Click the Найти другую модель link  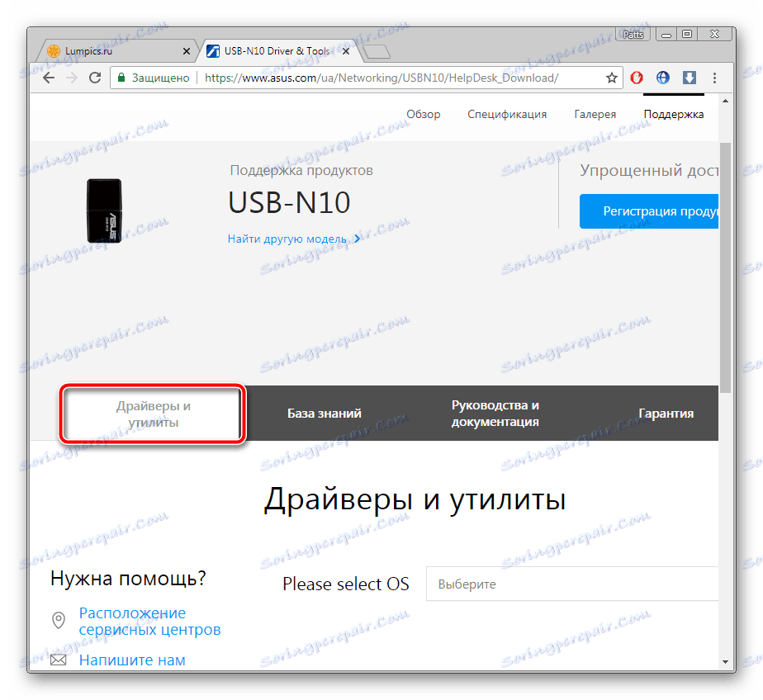coord(294,239)
